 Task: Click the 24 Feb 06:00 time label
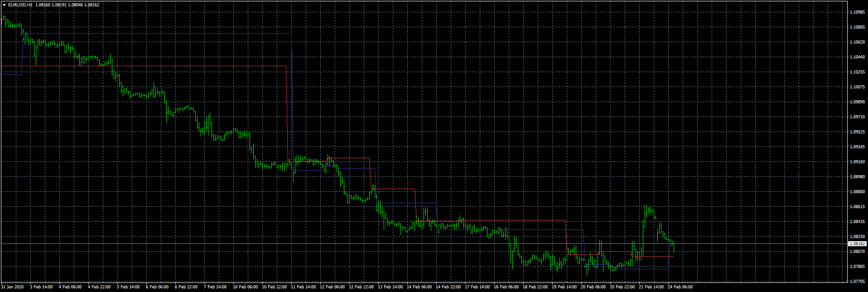(680, 287)
